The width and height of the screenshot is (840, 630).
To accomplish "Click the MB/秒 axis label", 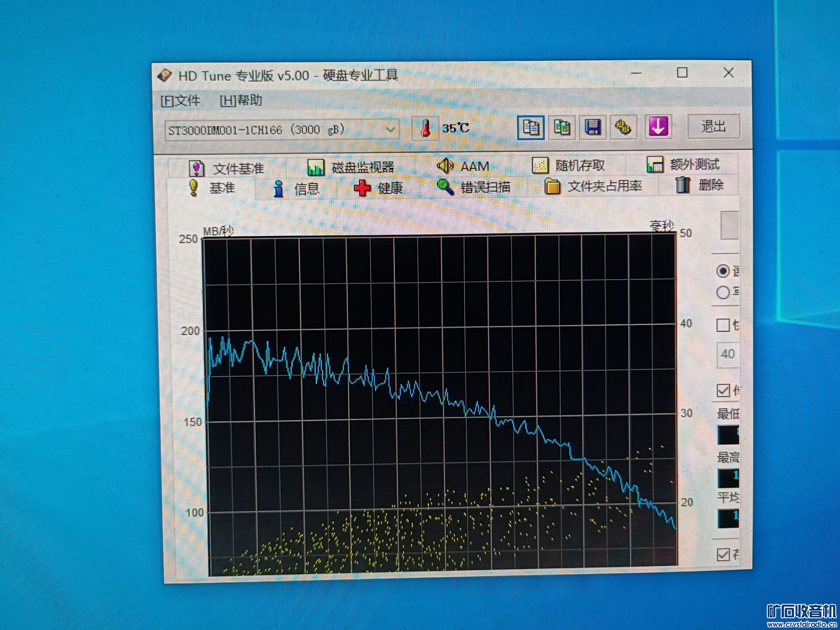I will [x=218, y=231].
